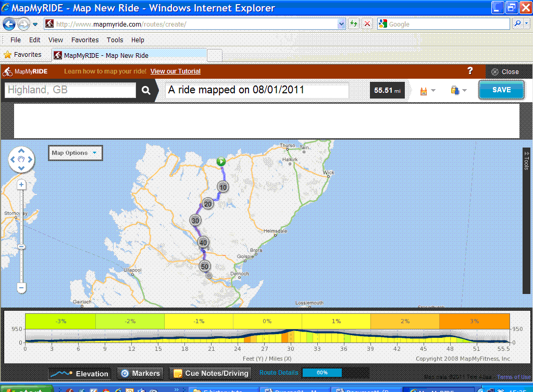Click the address bar URL field

191,24
